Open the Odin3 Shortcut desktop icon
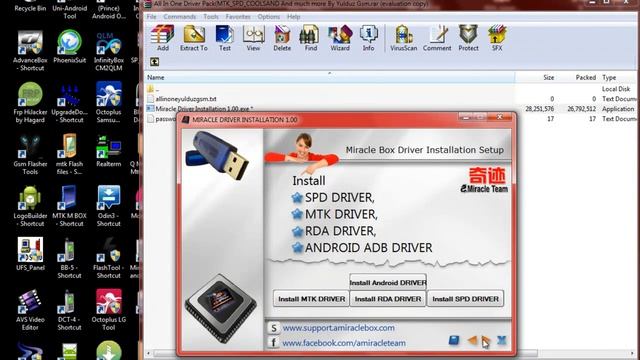Viewport: 640px width, 360px height. [109, 207]
